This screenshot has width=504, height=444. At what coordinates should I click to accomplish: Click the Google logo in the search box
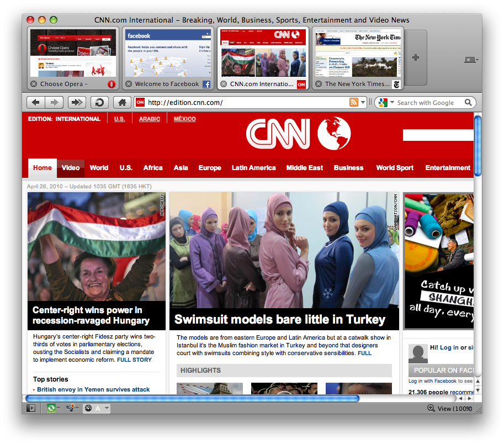coord(383,103)
